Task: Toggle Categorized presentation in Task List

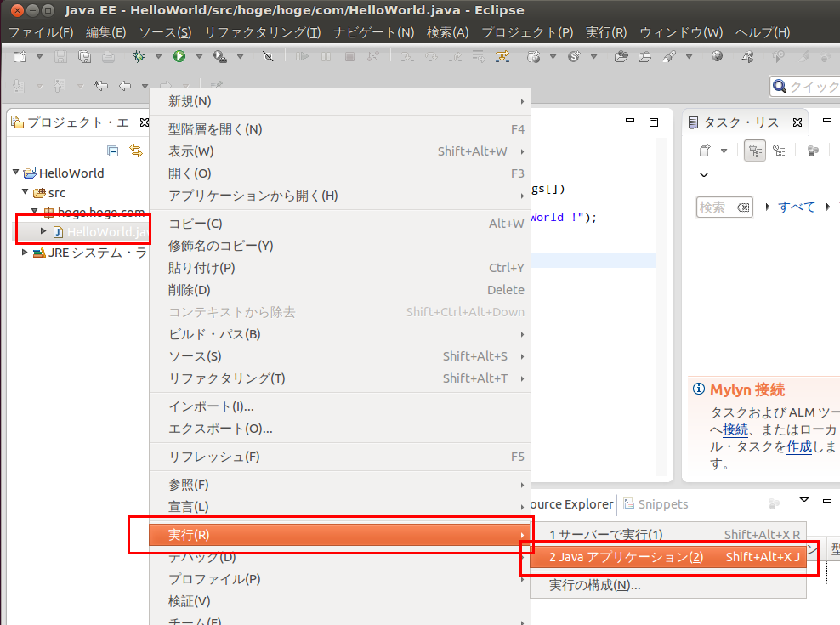Action: (x=755, y=151)
